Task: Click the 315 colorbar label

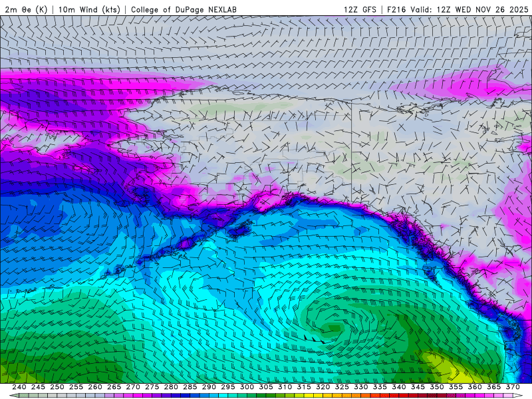Action: (x=304, y=387)
